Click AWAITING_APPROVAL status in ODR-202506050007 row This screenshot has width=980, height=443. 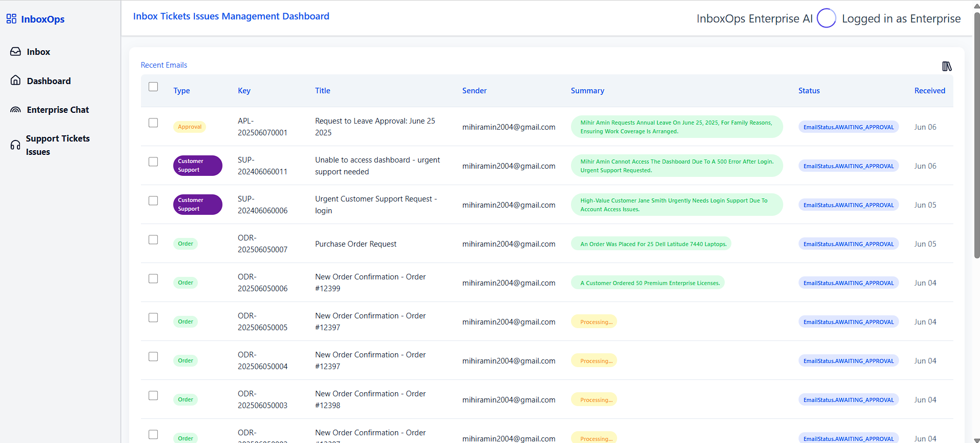848,244
